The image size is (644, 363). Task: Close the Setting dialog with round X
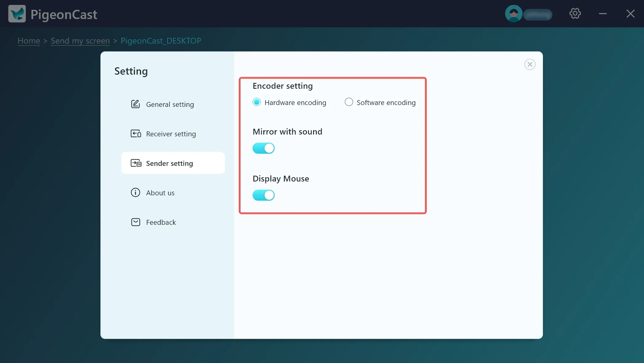[x=530, y=64]
